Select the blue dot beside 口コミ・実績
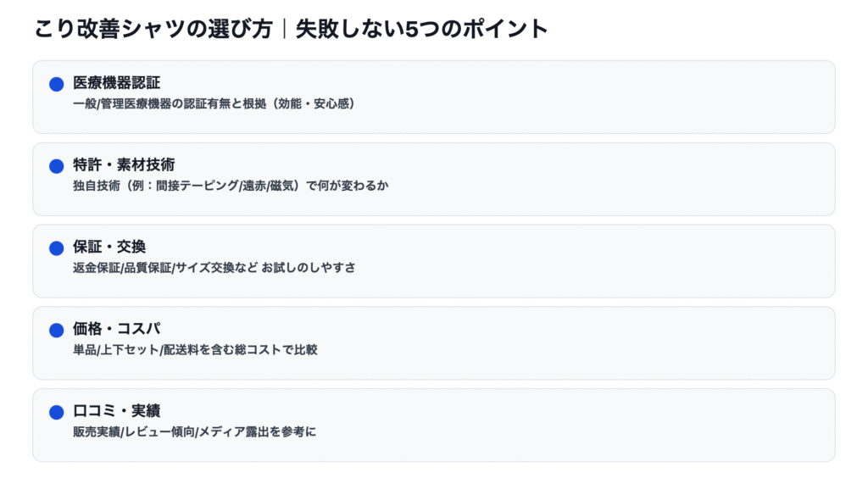This screenshot has width=868, height=484. 57,412
